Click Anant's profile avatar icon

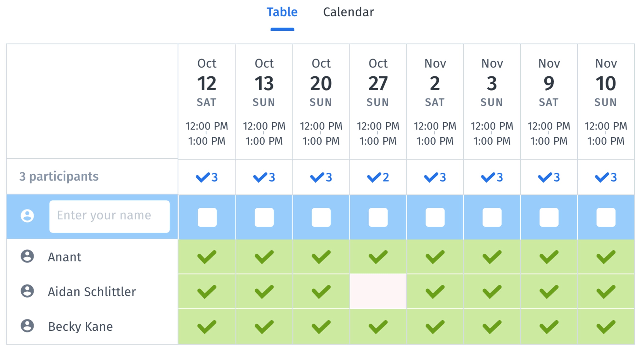tap(27, 256)
